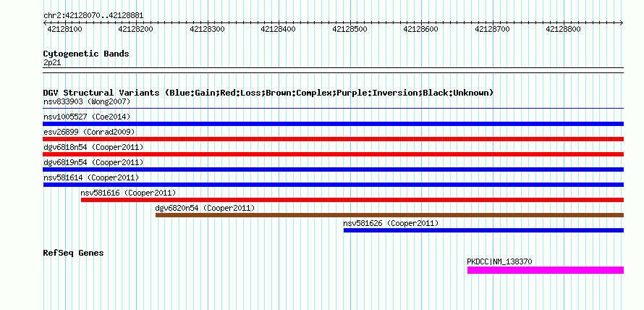Select the blue dgv6819n54 gain bar

coord(333,169)
